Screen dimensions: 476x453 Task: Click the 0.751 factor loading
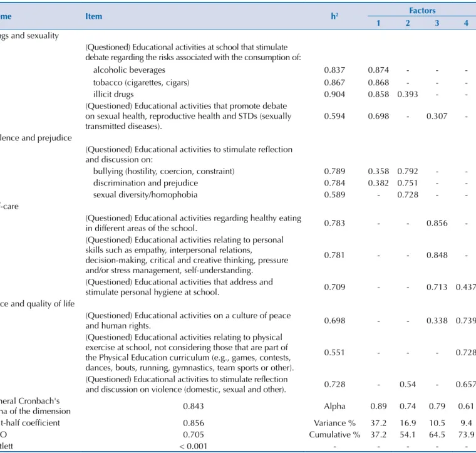407,183
